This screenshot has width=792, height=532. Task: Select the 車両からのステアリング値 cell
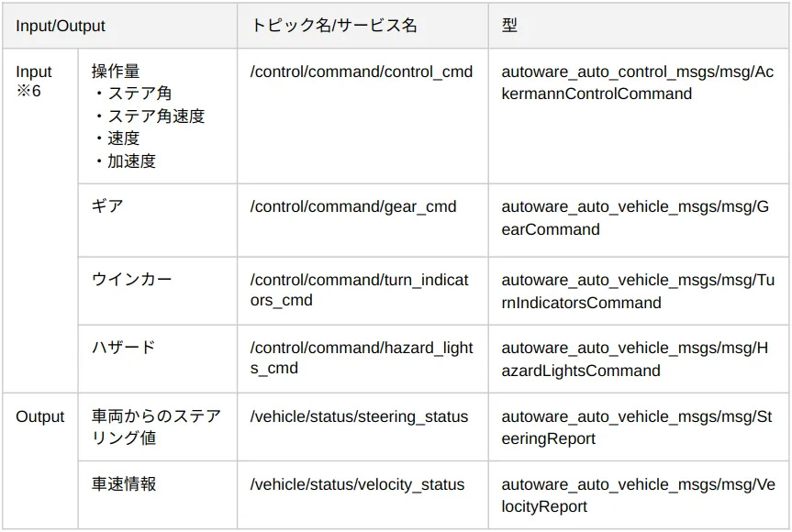tap(158, 427)
